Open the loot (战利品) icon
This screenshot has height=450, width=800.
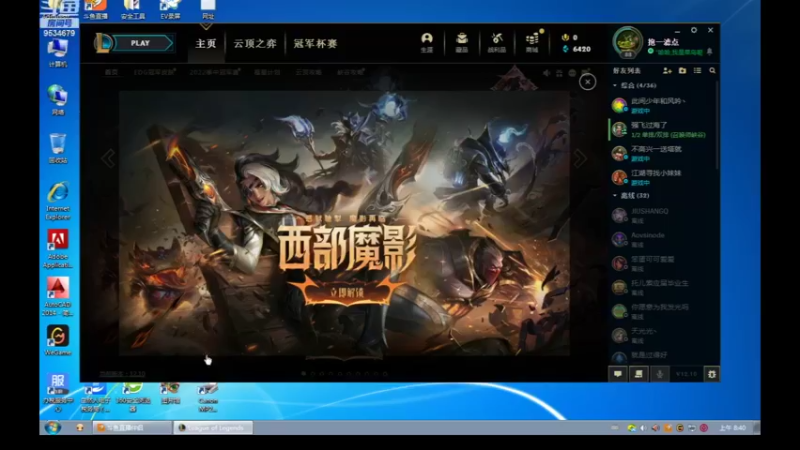[x=496, y=42]
